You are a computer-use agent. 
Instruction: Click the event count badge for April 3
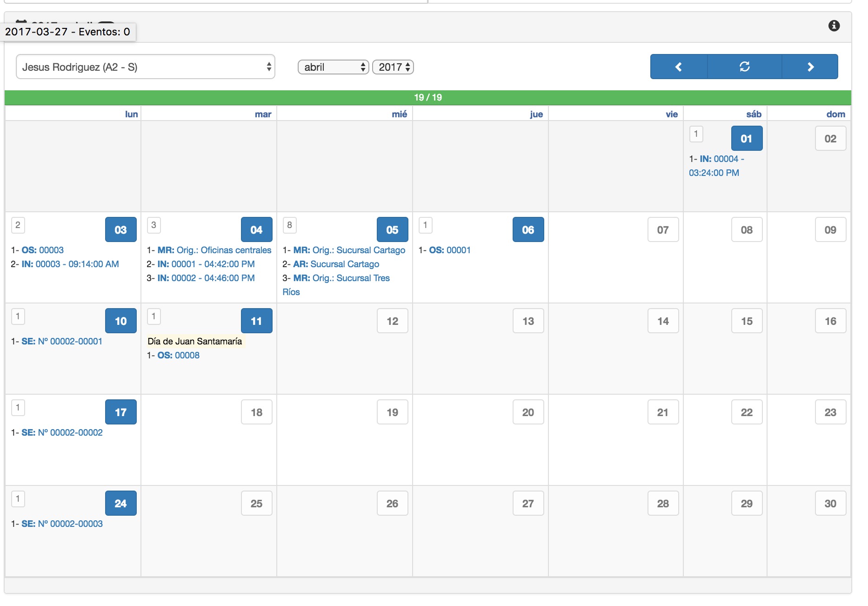tap(18, 225)
